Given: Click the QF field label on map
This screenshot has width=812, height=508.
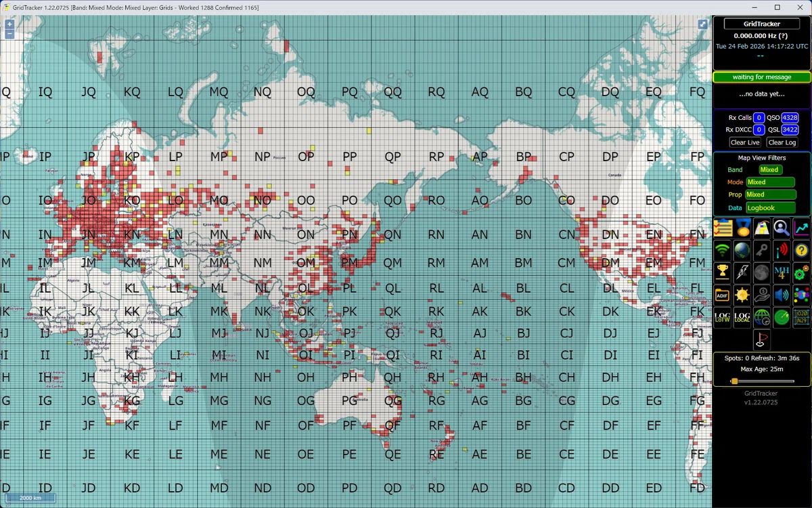Looking at the screenshot, I should pos(393,426).
